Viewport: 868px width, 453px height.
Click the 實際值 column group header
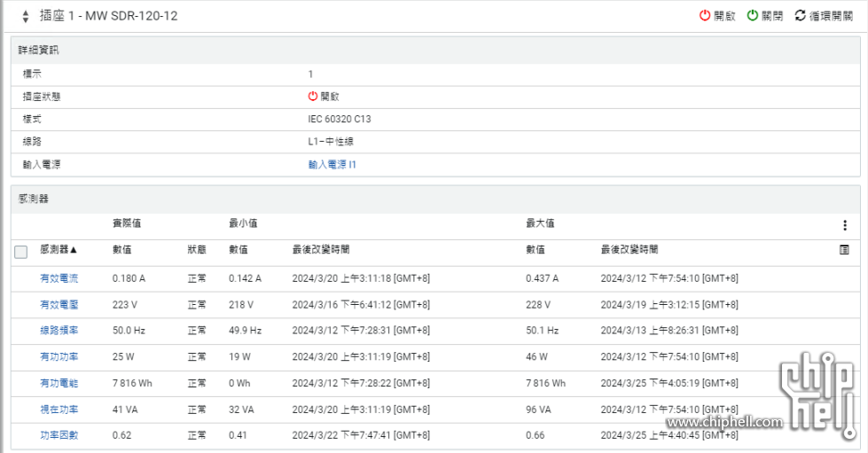click(x=127, y=223)
